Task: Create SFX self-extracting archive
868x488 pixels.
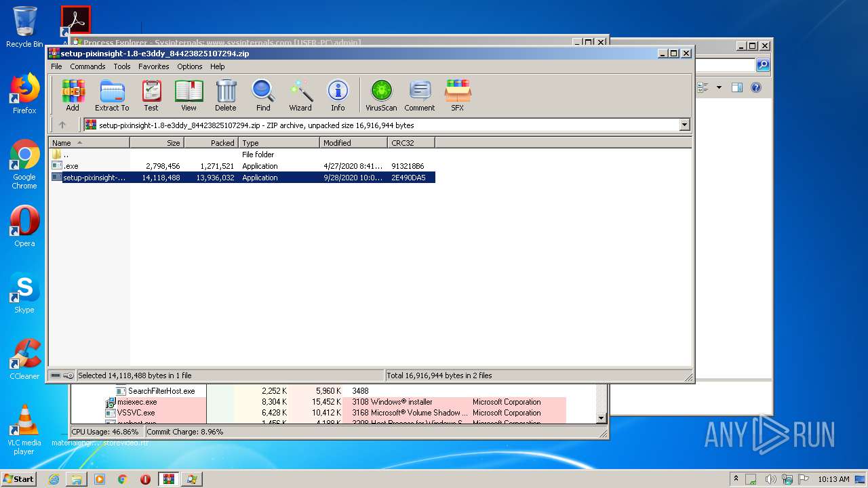Action: pos(458,95)
